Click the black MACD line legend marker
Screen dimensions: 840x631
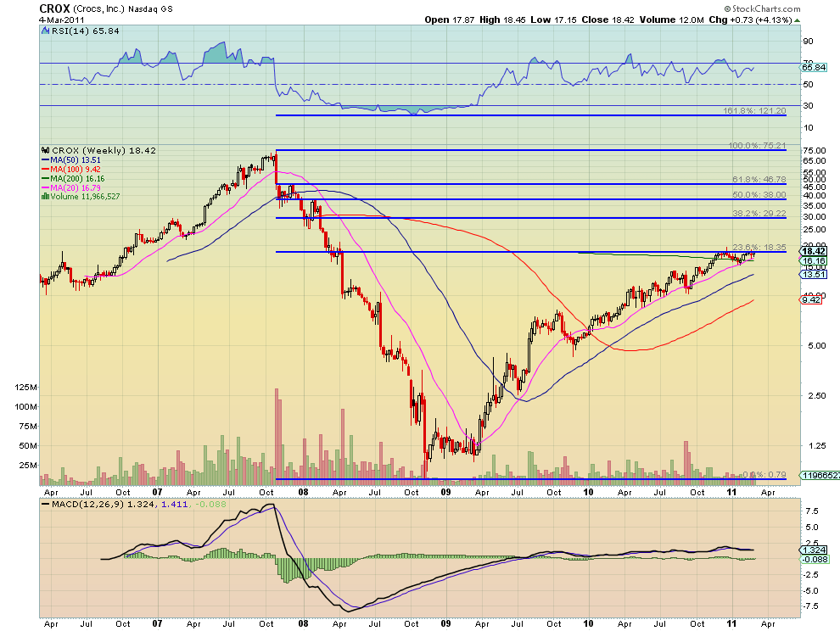[x=46, y=505]
